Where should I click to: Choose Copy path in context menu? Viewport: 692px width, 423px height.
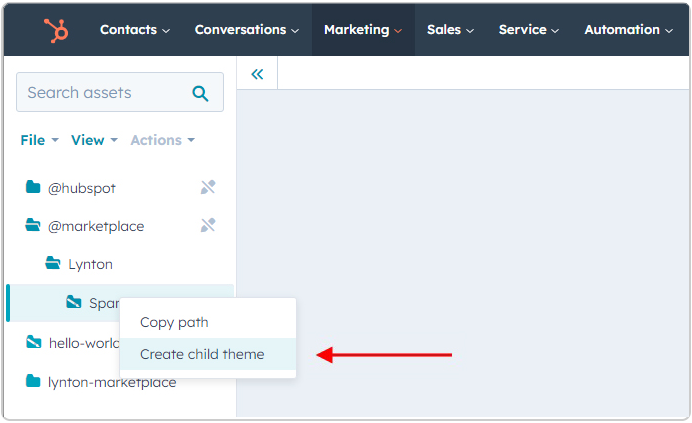coord(174,322)
